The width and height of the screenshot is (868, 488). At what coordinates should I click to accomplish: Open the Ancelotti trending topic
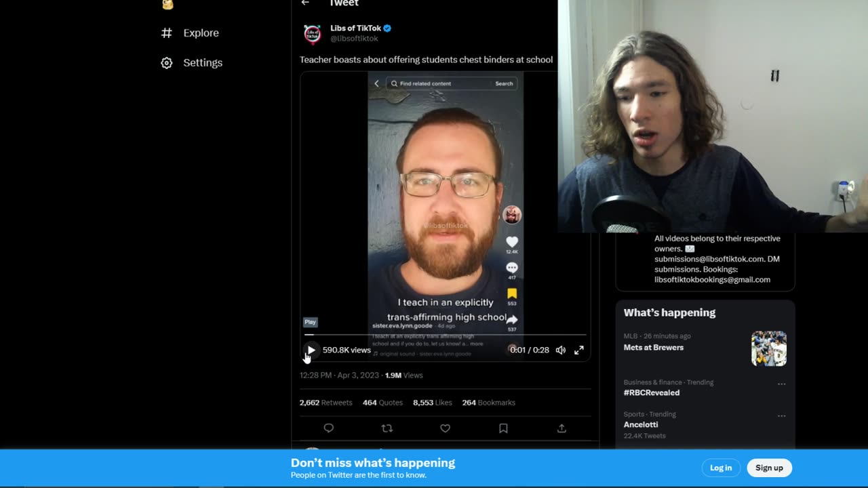641,424
